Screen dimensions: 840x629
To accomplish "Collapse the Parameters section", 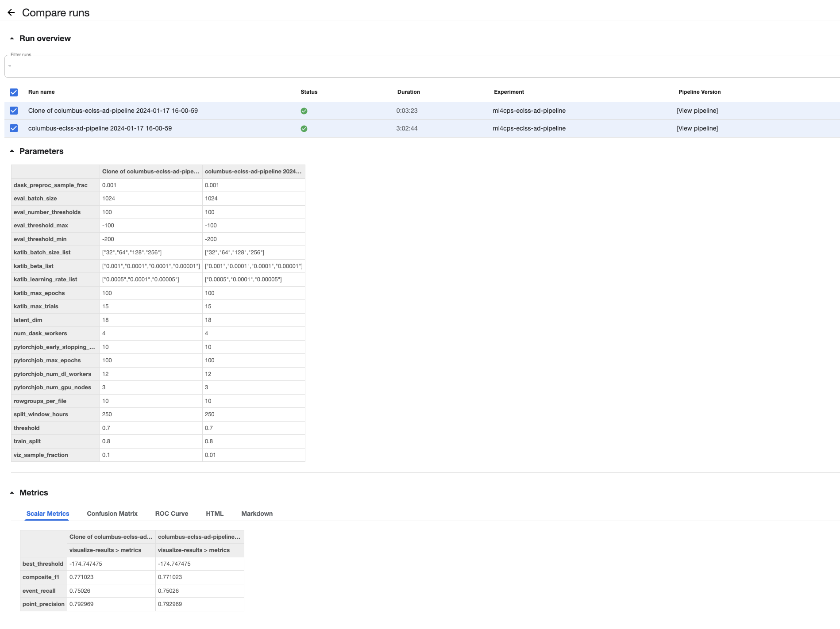I will 12,151.
